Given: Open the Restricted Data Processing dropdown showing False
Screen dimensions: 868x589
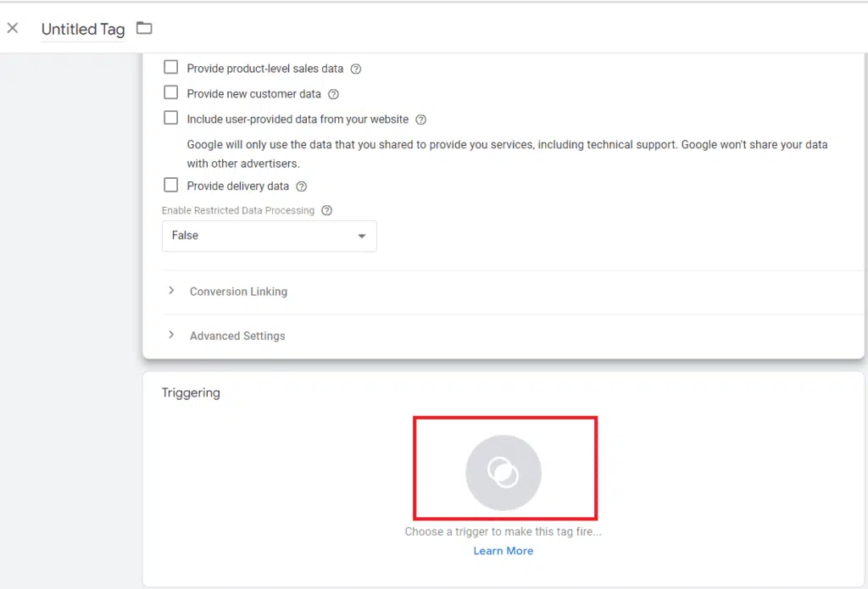Looking at the screenshot, I should click(269, 236).
